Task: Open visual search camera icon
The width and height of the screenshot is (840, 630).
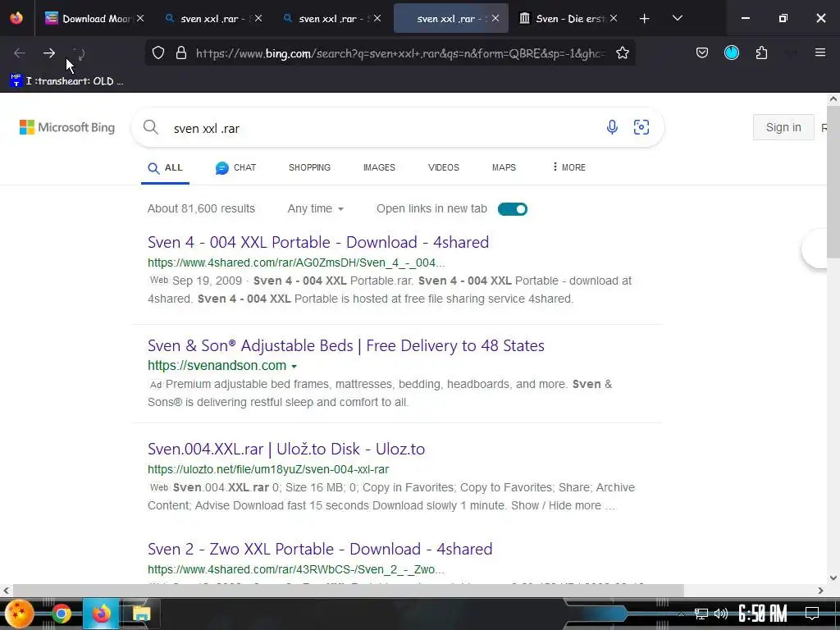Action: (x=641, y=127)
